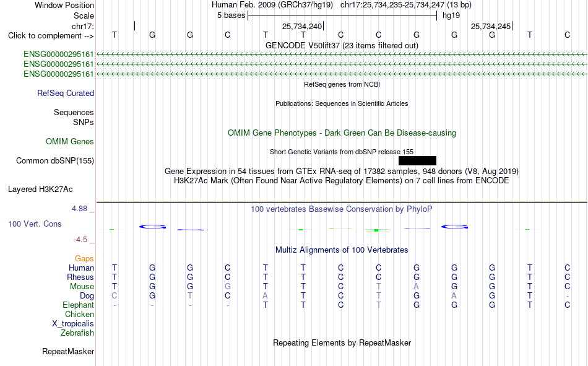Viewport: 588px width, 366px height.
Task: Click the topmost ENSG00000295161 transcript label
Action: [59, 54]
